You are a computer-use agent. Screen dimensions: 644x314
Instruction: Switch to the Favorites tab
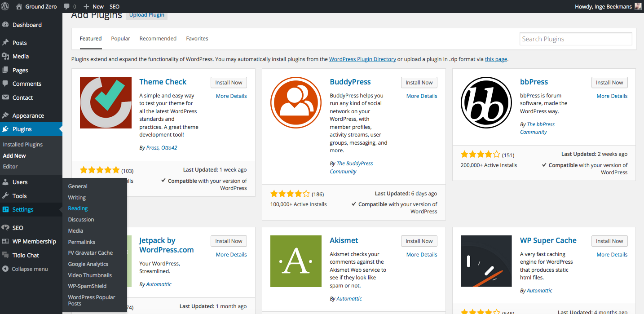point(197,39)
